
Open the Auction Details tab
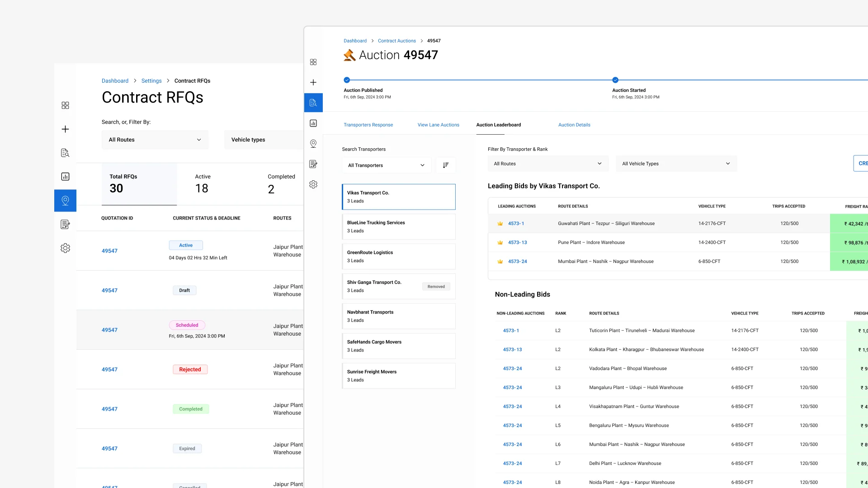574,125
